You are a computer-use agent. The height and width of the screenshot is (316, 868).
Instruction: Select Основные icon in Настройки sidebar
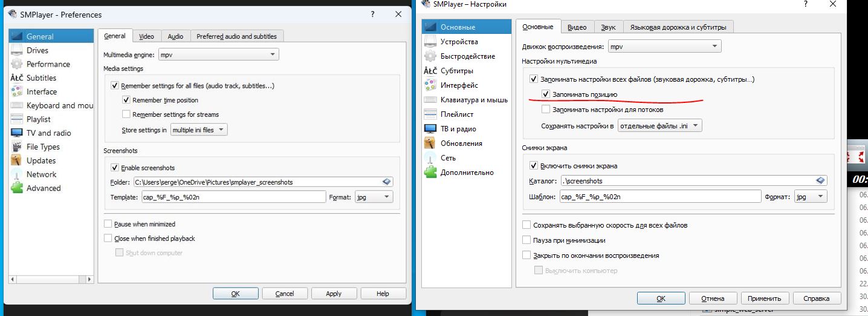pos(430,27)
